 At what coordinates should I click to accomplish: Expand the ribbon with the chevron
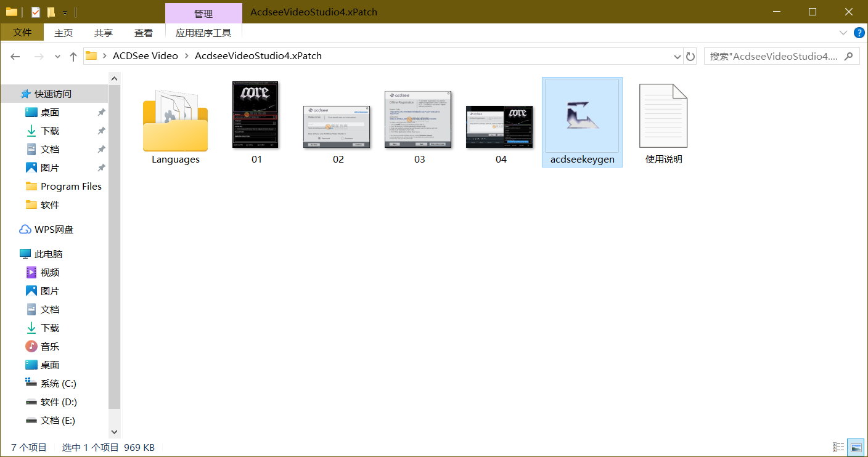pos(843,33)
